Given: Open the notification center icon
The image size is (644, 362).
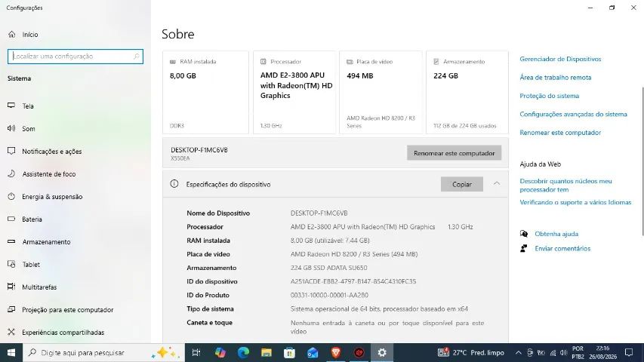Looking at the screenshot, I should [629, 352].
